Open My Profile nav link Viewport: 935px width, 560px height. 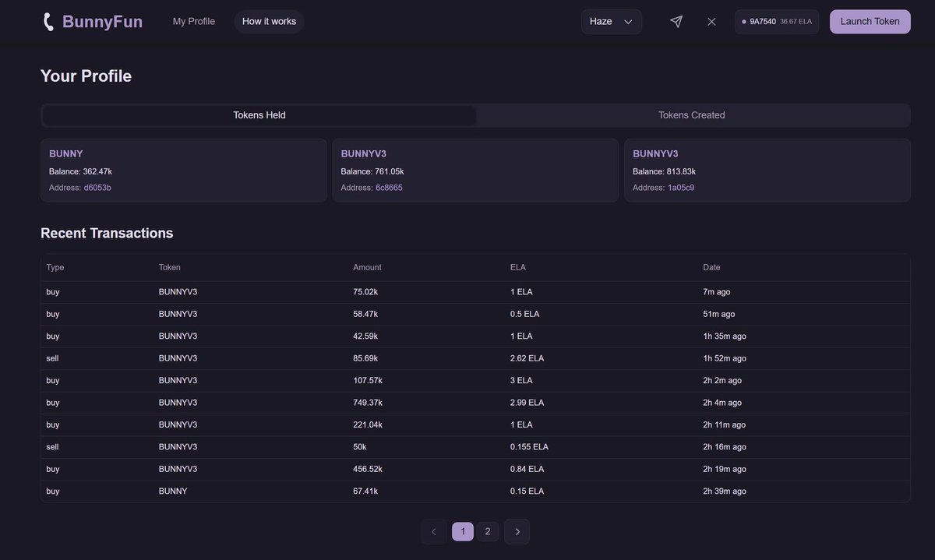[x=194, y=22]
